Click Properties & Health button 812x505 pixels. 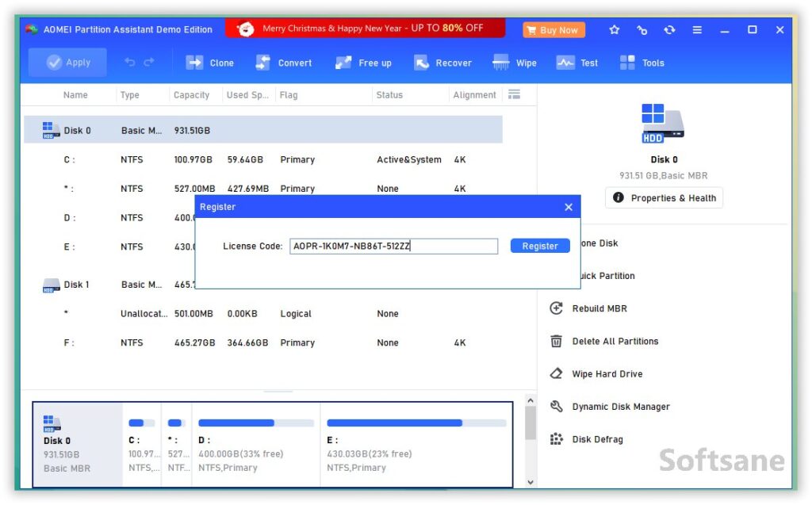pos(664,198)
